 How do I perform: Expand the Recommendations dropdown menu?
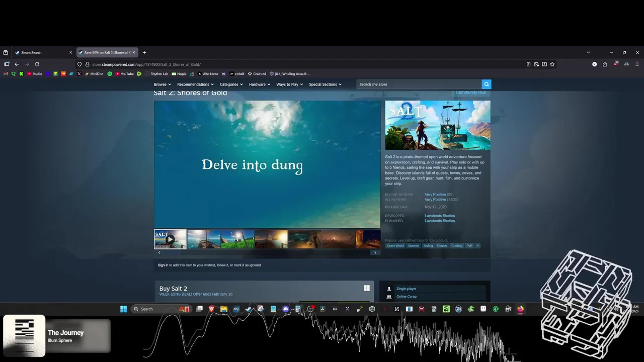click(195, 84)
